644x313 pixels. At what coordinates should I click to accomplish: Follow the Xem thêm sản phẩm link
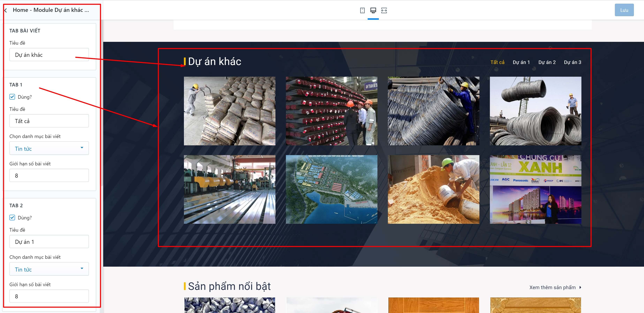pos(552,288)
